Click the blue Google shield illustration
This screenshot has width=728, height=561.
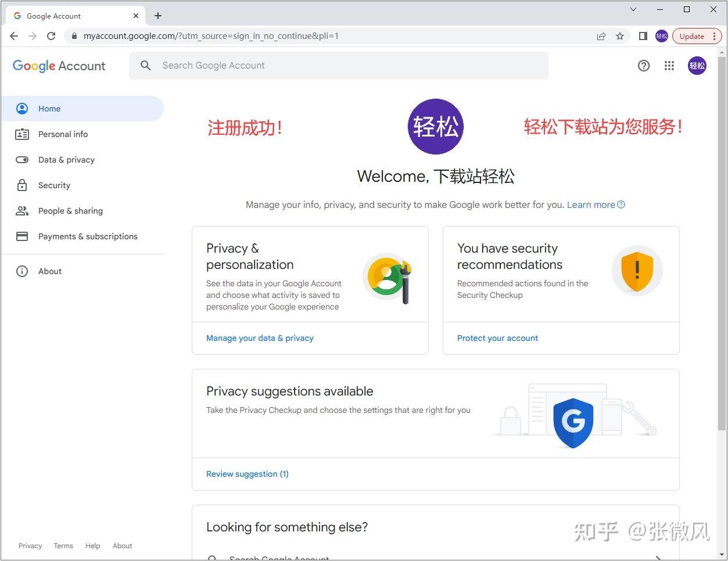(573, 422)
